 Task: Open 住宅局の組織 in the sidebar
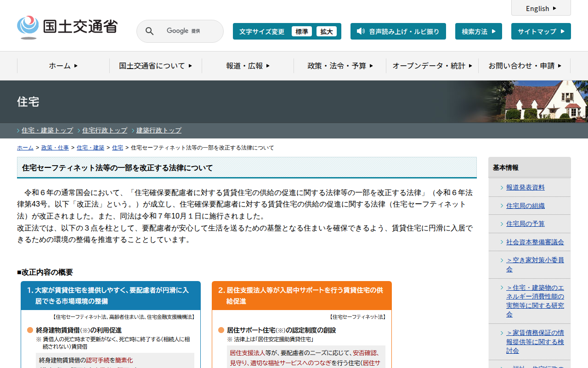click(x=526, y=206)
